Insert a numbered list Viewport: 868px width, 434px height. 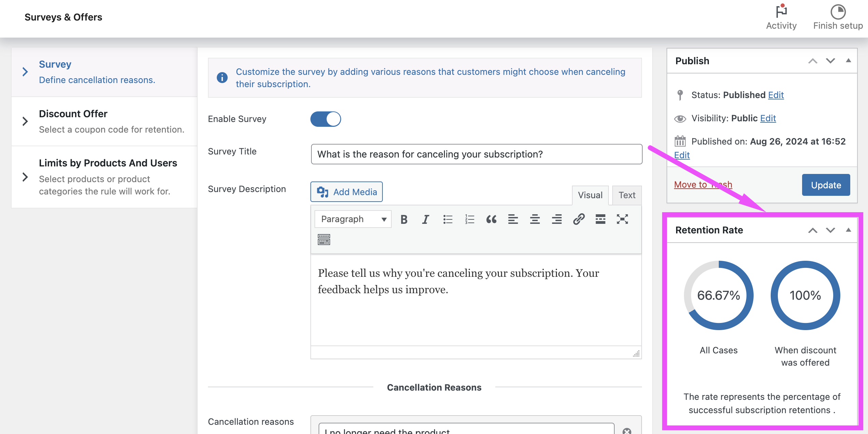tap(470, 219)
